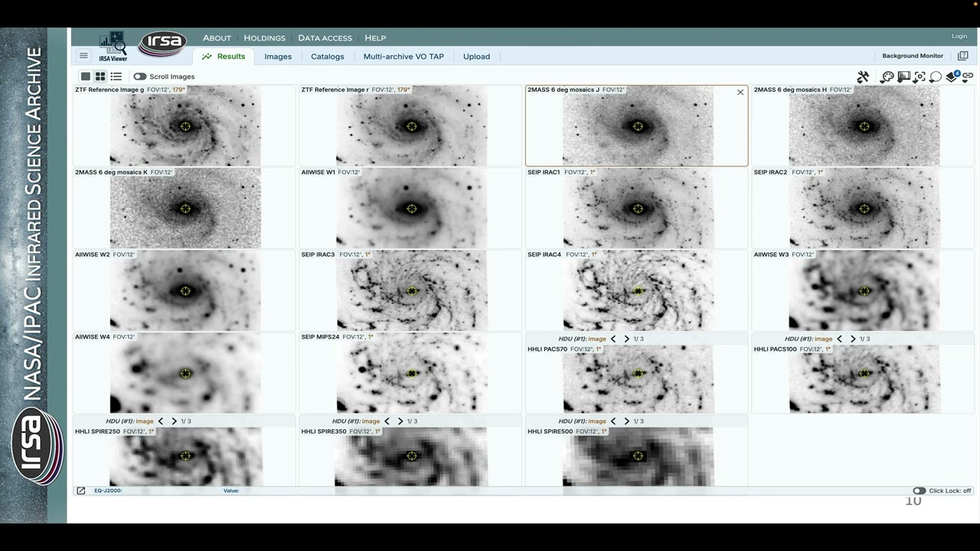Image resolution: width=980 pixels, height=551 pixels.
Task: Click the Login link
Action: pos(959,36)
